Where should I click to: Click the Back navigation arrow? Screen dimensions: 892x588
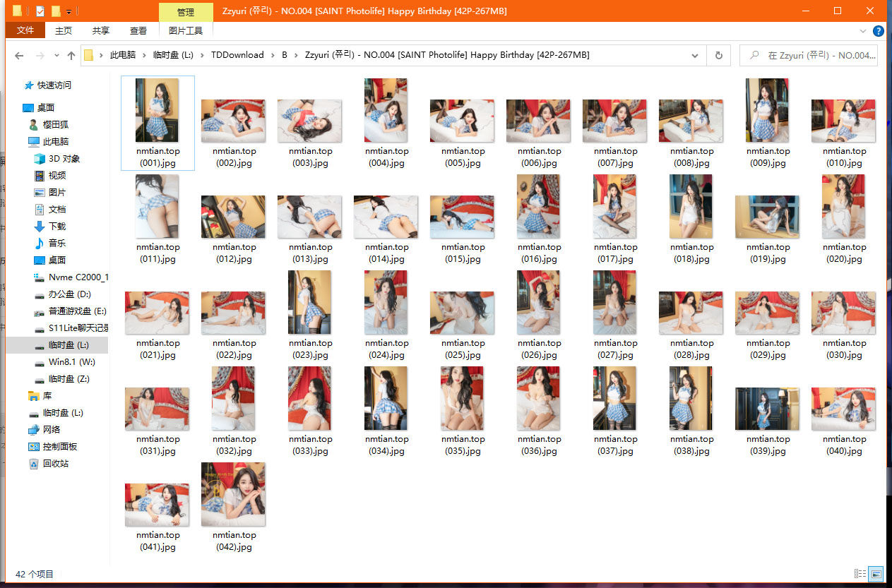tap(19, 55)
